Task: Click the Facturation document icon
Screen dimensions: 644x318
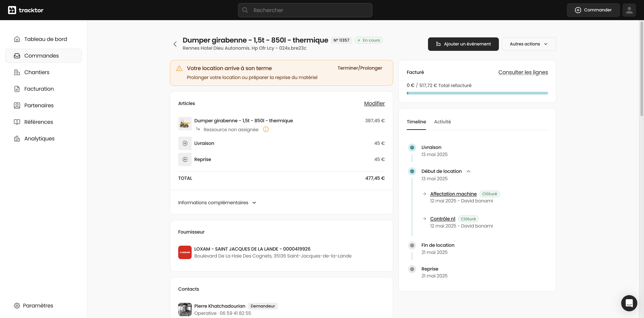Action: coord(17,89)
